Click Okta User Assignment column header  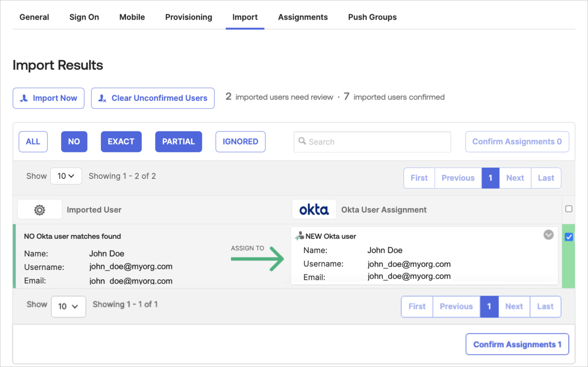click(x=384, y=210)
